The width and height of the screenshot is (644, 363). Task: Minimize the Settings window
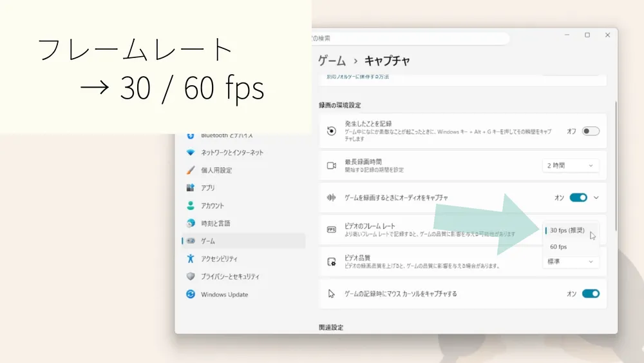567,35
